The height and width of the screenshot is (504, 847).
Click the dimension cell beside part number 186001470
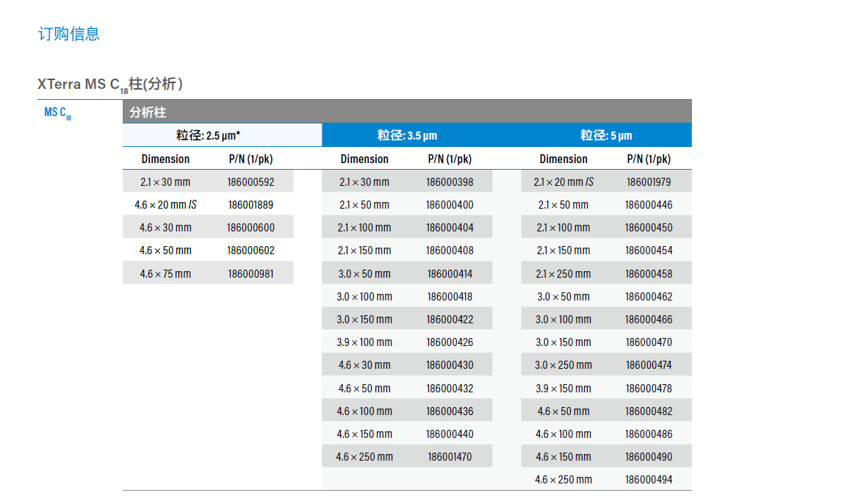coord(364,456)
